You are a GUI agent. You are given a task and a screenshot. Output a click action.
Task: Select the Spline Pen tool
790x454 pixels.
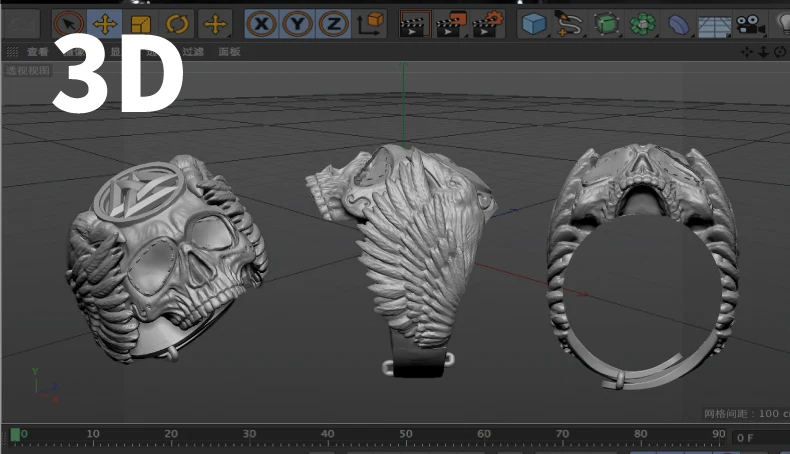(569, 24)
